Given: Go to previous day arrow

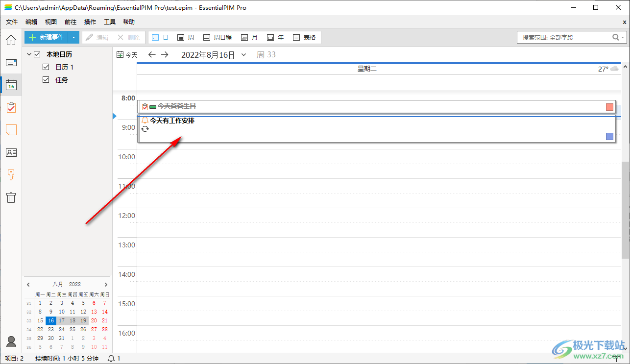Looking at the screenshot, I should pos(152,55).
